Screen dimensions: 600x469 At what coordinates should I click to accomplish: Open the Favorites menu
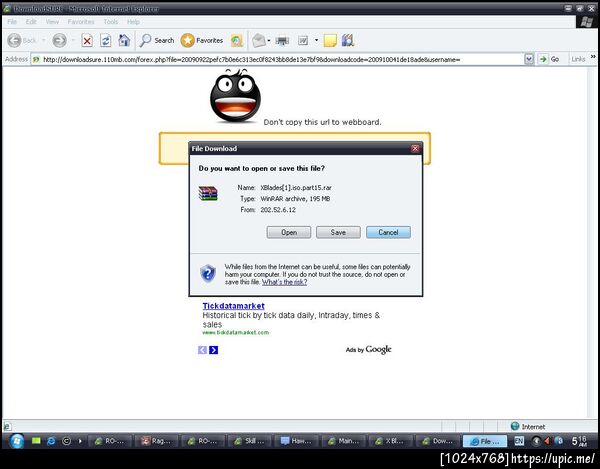(x=81, y=22)
